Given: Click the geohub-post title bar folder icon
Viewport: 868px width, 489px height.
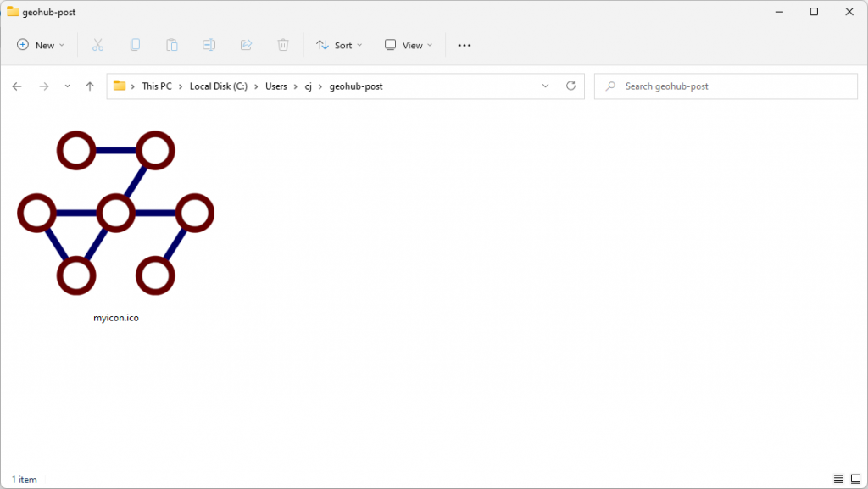Looking at the screenshot, I should tap(13, 12).
